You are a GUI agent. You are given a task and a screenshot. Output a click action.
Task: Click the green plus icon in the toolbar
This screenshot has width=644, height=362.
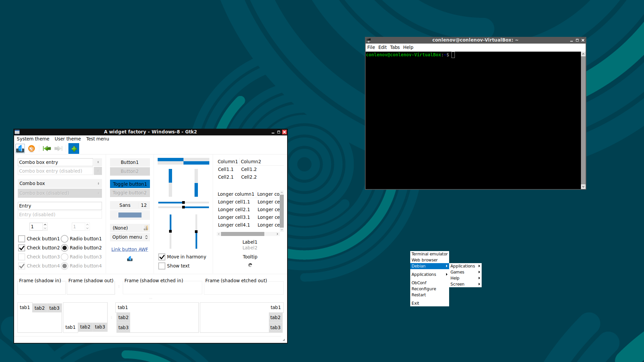[74, 148]
